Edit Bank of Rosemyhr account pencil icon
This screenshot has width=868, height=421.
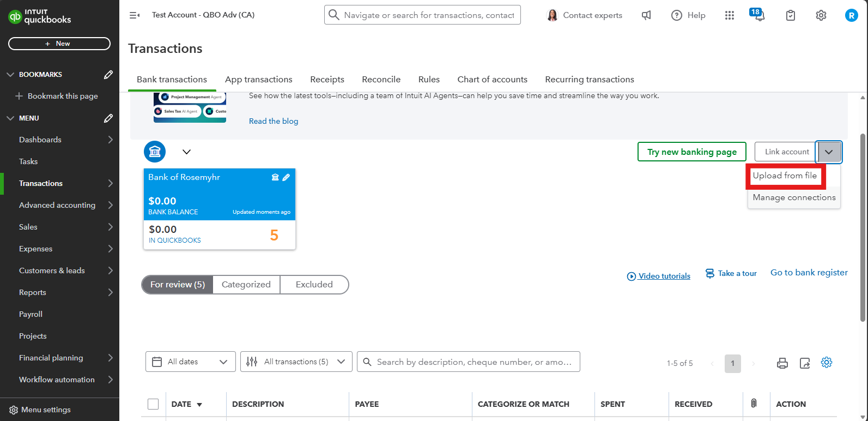click(286, 177)
